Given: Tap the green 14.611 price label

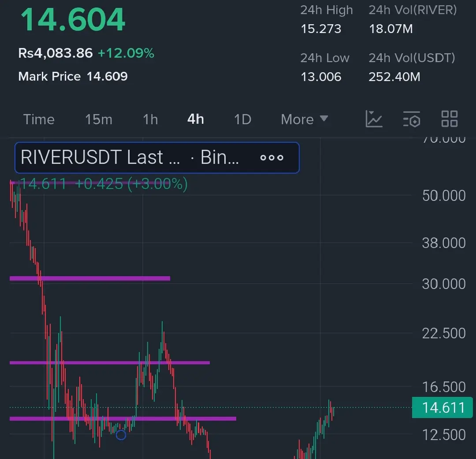Looking at the screenshot, I should [x=443, y=407].
